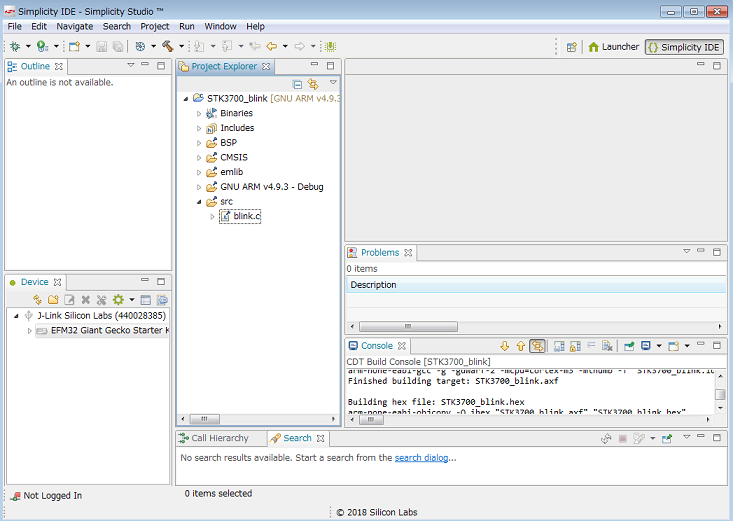This screenshot has width=733, height=521.
Task: Click the Forward arrow toolbar icon
Action: 300,46
